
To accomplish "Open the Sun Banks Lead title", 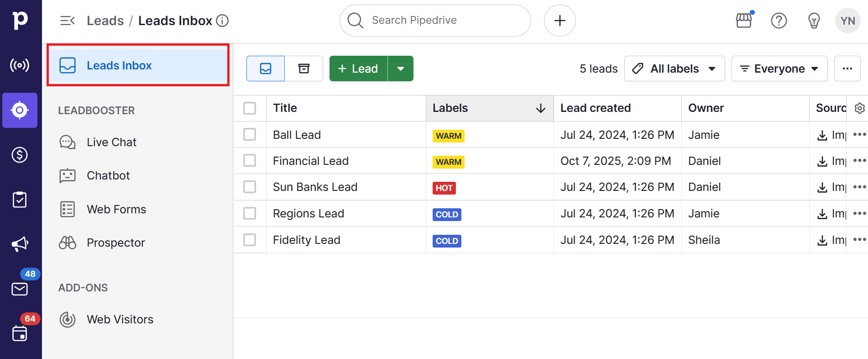I will click(x=315, y=187).
